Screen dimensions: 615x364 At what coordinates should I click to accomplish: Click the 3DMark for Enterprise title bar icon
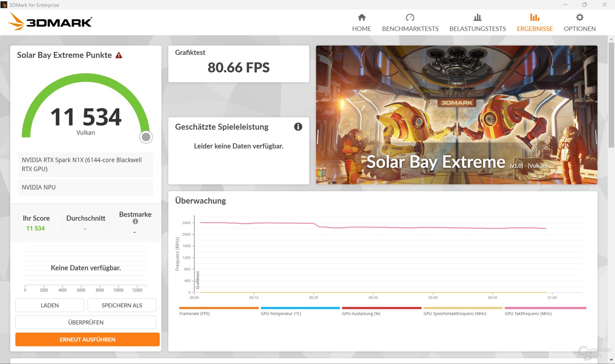click(4, 5)
